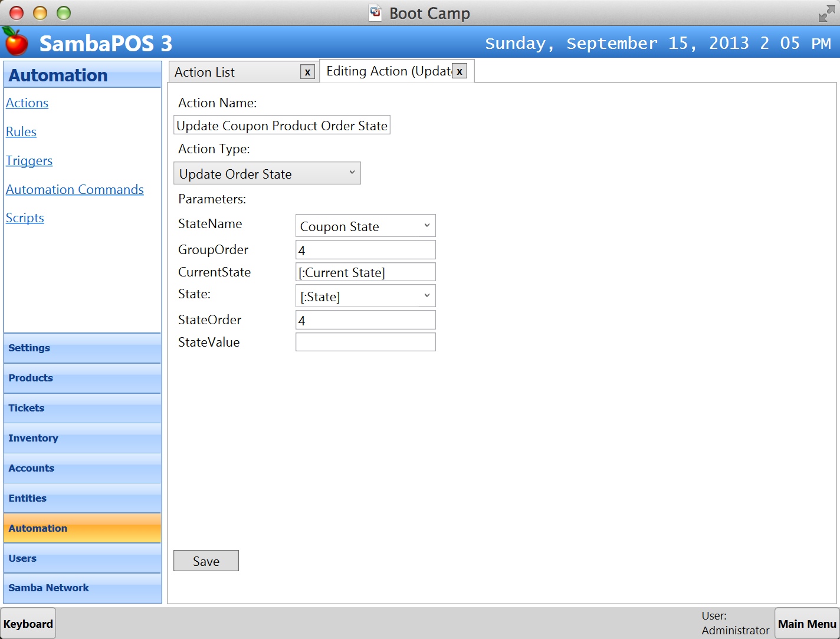
Task: Click the fullscreen arrows icon in title bar
Action: [826, 14]
